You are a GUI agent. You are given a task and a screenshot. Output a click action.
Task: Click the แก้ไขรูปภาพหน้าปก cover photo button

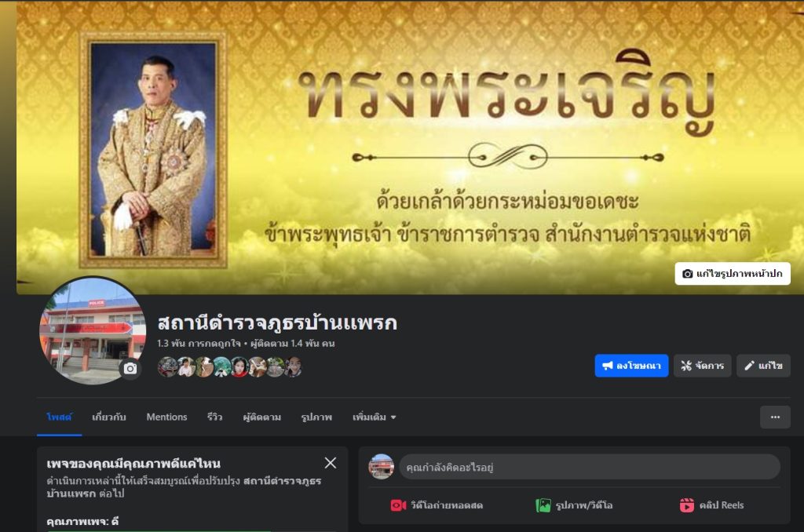point(733,274)
